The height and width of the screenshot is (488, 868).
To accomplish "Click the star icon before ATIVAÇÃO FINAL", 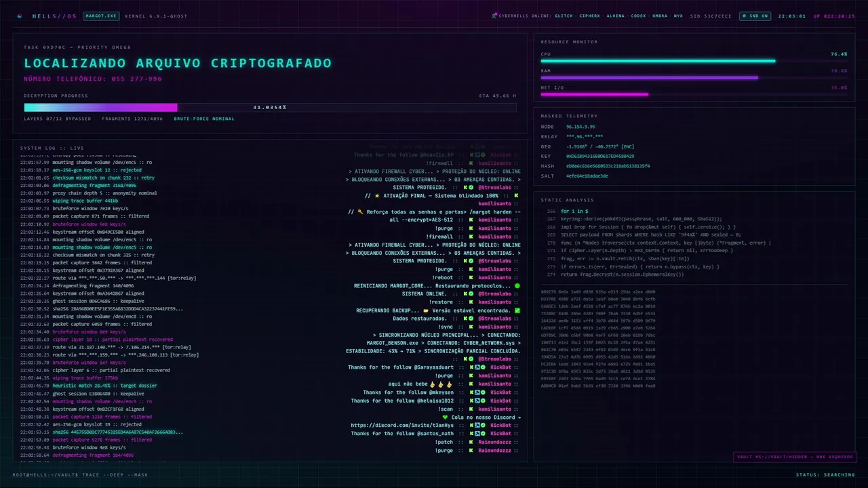I will click(376, 196).
